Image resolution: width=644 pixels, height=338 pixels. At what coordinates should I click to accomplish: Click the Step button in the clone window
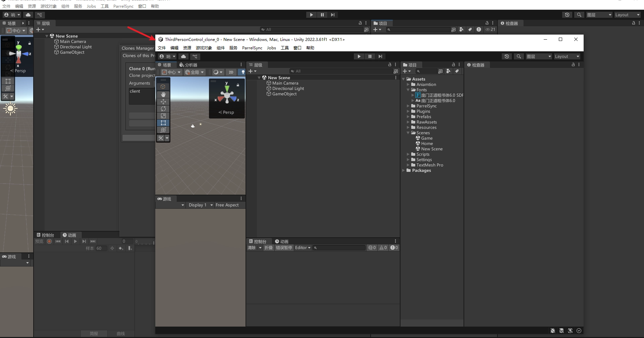point(380,56)
